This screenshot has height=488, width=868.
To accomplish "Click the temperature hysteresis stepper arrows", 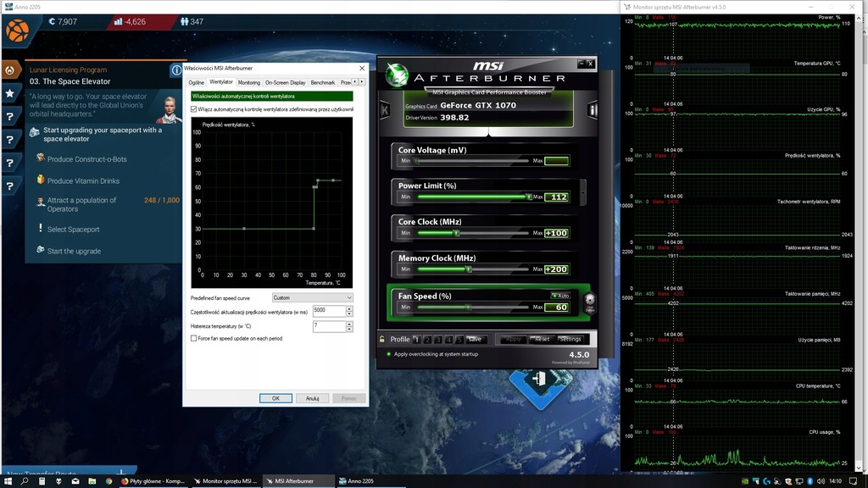I will [x=349, y=326].
